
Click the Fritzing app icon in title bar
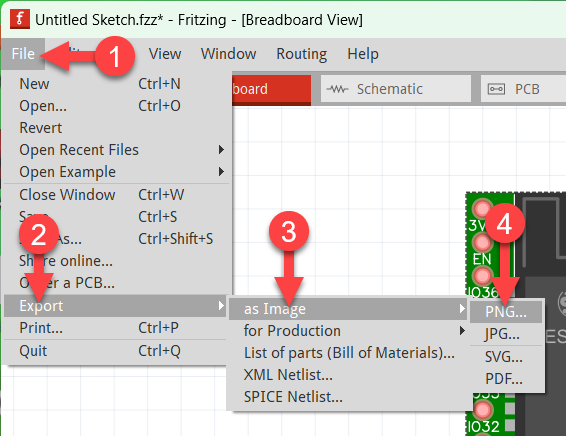[19, 19]
